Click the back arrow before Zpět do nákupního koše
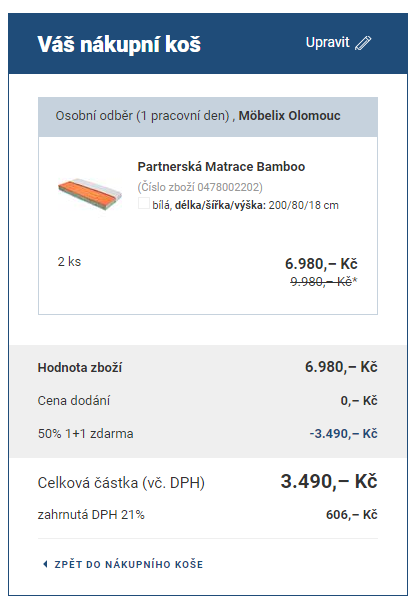Screen dimensions: 420x609 tap(45, 564)
